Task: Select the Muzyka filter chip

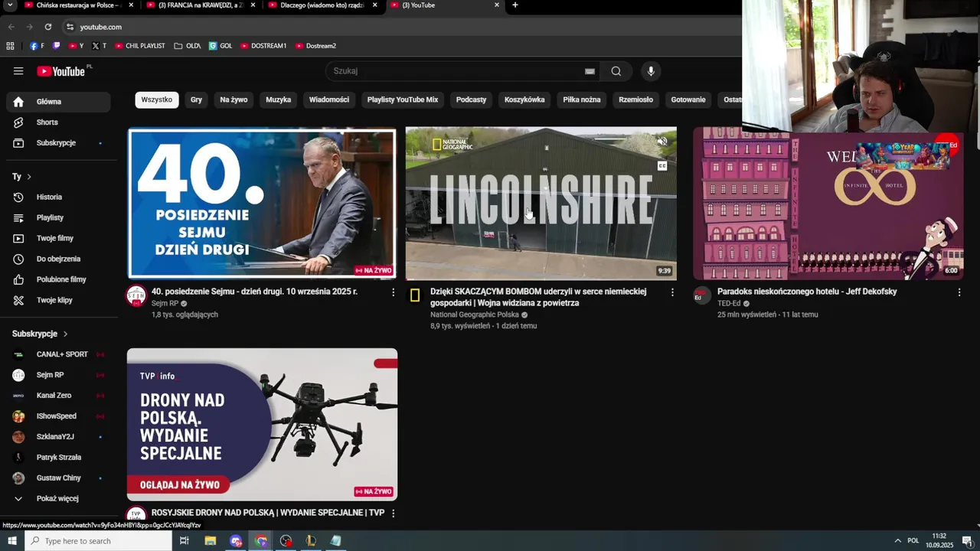Action: pyautogui.click(x=279, y=99)
